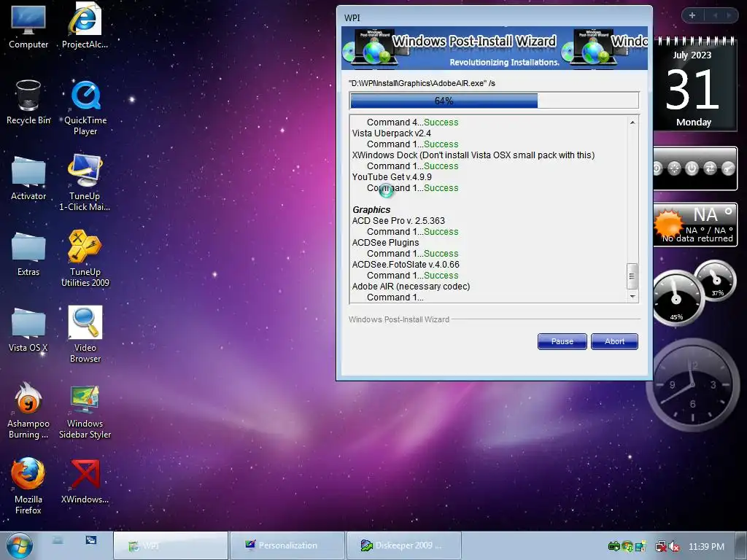The width and height of the screenshot is (747, 560).
Task: Click 'Vista Uberpack v2.4' log entry
Action: (392, 133)
